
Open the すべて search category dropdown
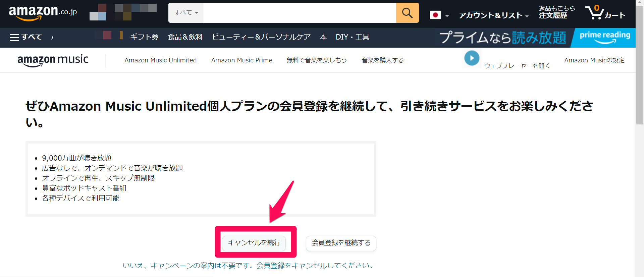[x=186, y=13]
